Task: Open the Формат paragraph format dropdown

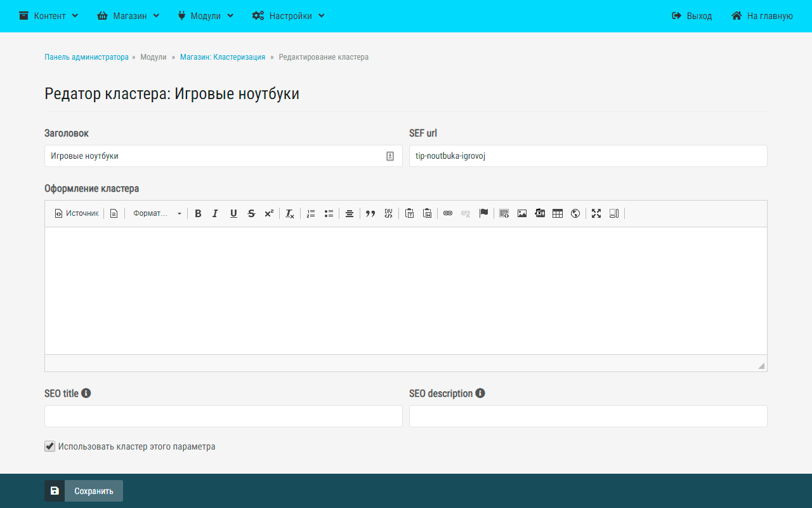Action: (x=157, y=213)
